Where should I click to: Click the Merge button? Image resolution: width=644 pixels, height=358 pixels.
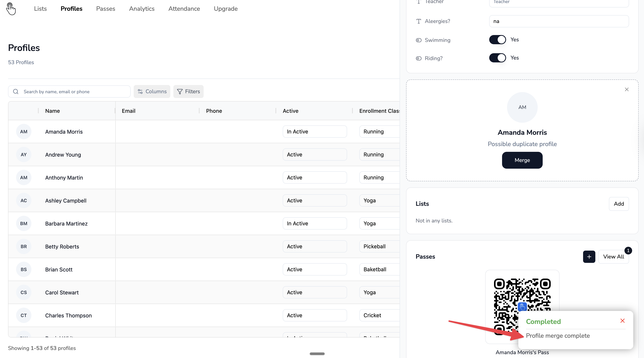522,160
